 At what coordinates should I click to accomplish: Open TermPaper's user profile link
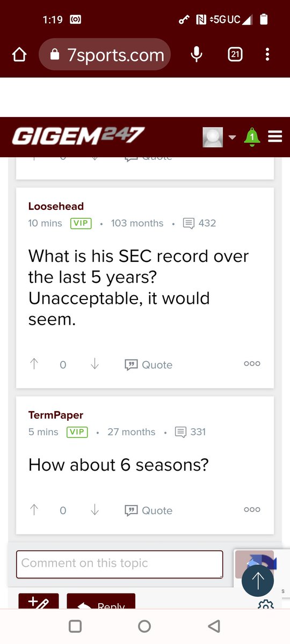click(x=56, y=415)
